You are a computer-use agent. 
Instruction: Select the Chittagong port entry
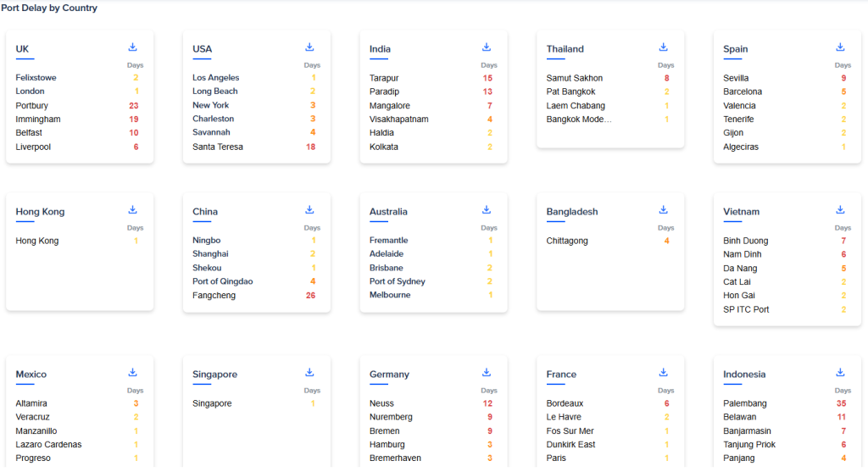click(568, 242)
